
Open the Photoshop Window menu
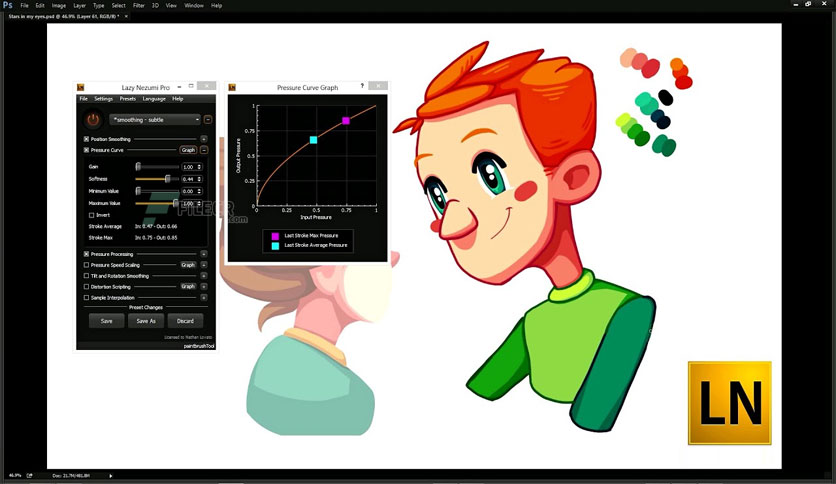point(194,5)
